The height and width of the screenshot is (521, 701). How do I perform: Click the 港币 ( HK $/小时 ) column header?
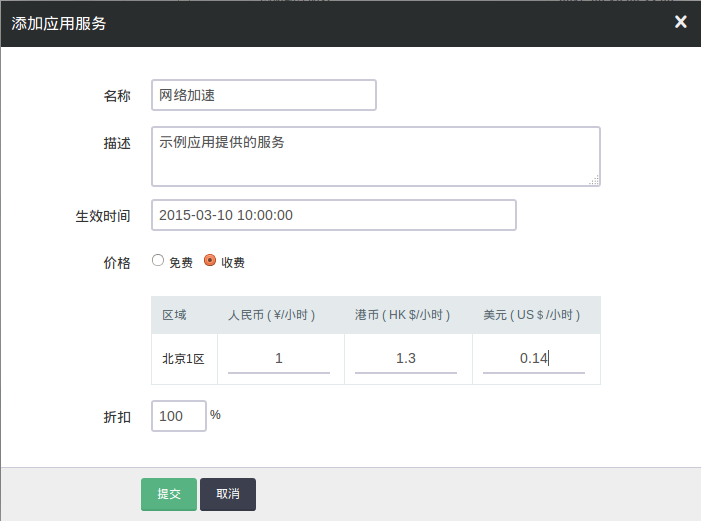tap(402, 315)
